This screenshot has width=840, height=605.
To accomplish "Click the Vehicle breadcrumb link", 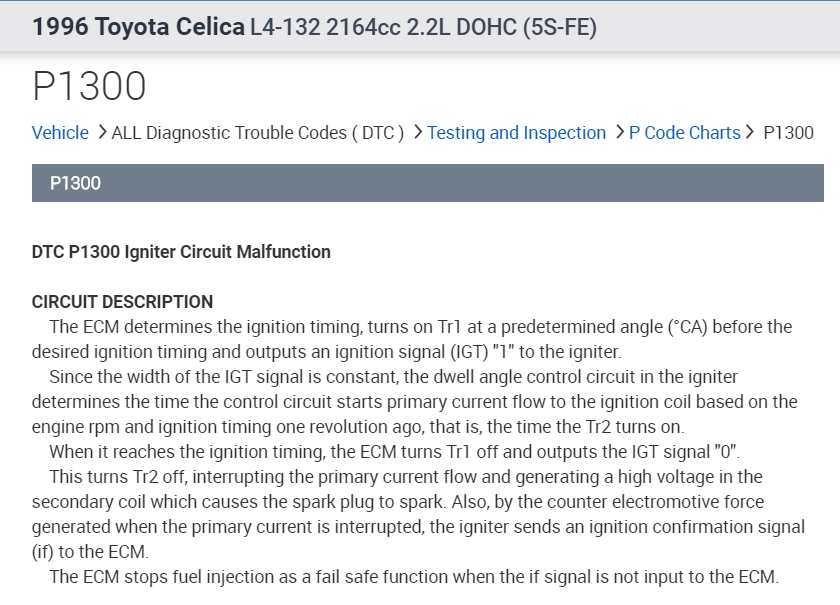I will point(60,133).
